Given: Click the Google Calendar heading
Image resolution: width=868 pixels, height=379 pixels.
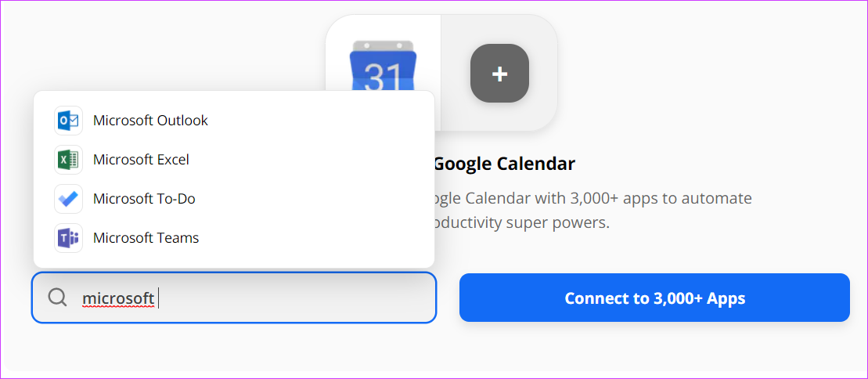Looking at the screenshot, I should 504,164.
